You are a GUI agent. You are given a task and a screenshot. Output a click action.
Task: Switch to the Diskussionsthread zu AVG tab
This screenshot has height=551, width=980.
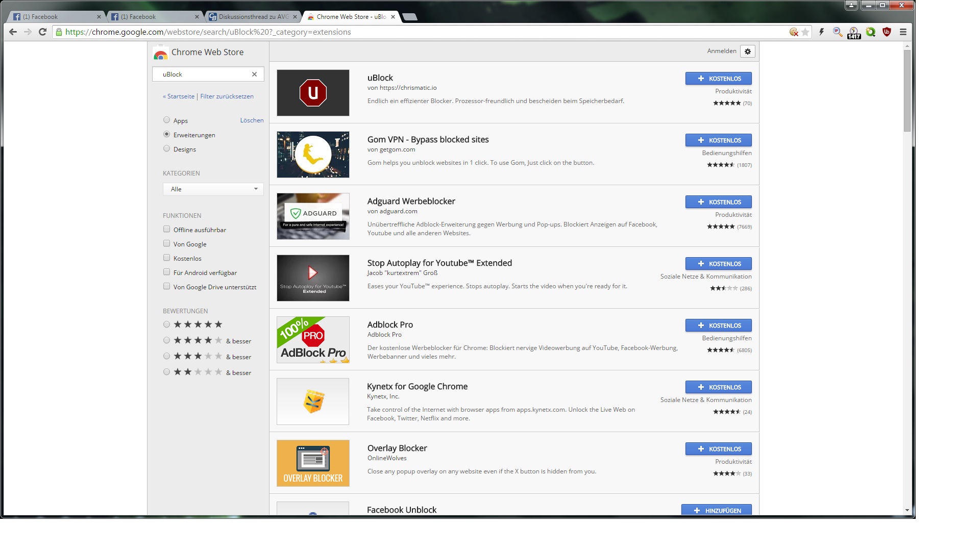point(250,17)
